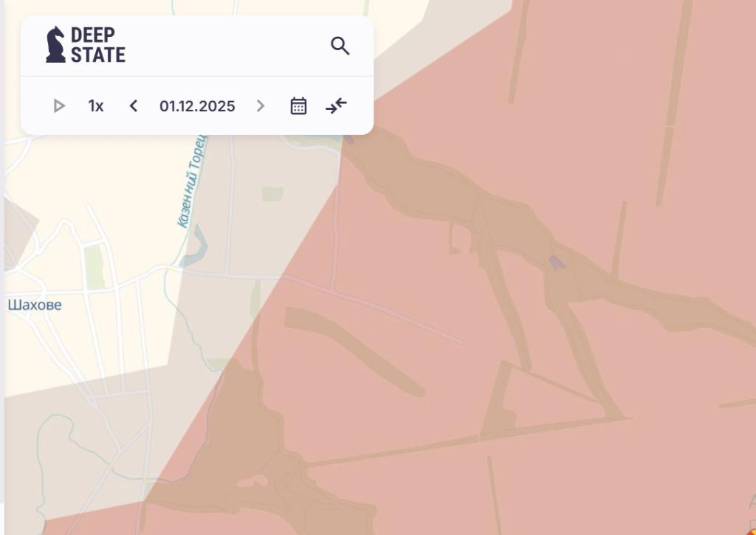The height and width of the screenshot is (535, 756).
Task: Open the search magnifier icon
Action: point(340,46)
